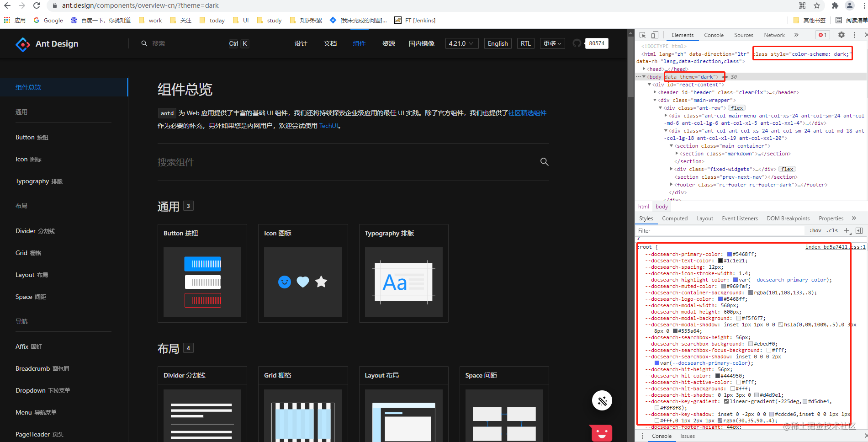Collapse the body element node
The width and height of the screenshot is (868, 442).
644,77
